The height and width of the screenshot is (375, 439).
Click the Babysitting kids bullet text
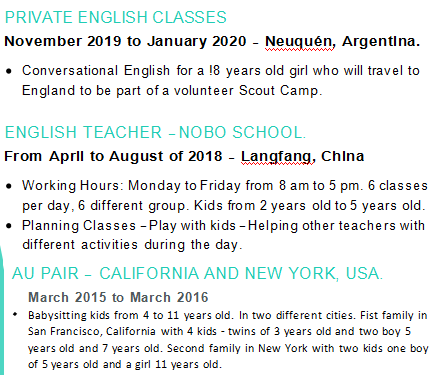click(x=228, y=340)
